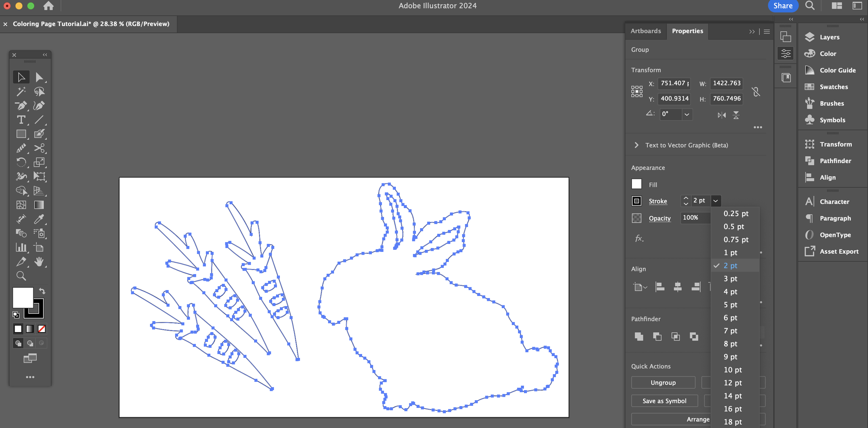Click the Horizontal Align Left icon

click(659, 287)
